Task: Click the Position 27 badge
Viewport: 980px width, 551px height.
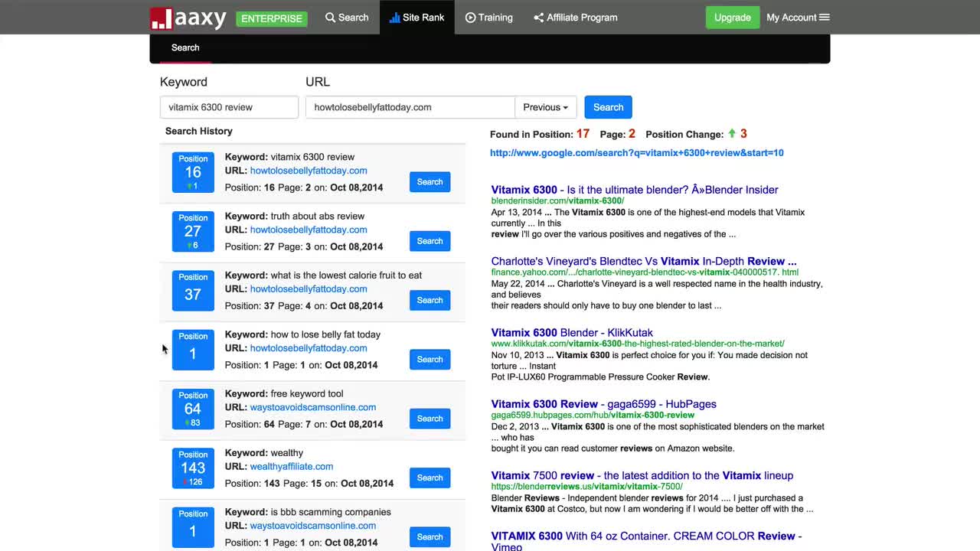Action: 193,231
